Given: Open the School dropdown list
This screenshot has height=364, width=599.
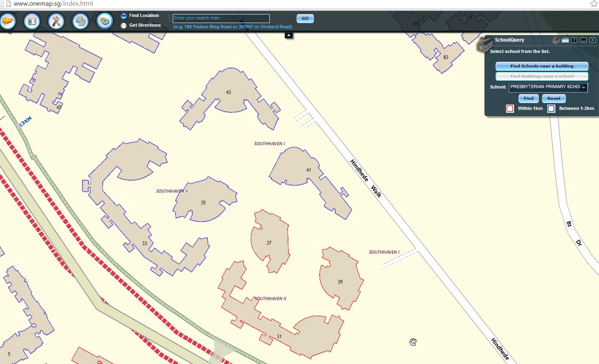Looking at the screenshot, I should [583, 87].
